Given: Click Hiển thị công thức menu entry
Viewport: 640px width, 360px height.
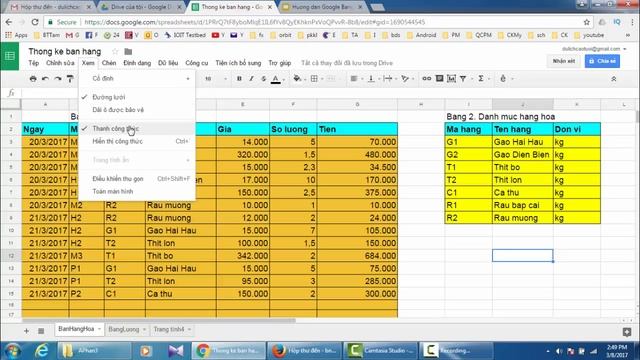Looking at the screenshot, I should point(137,141).
